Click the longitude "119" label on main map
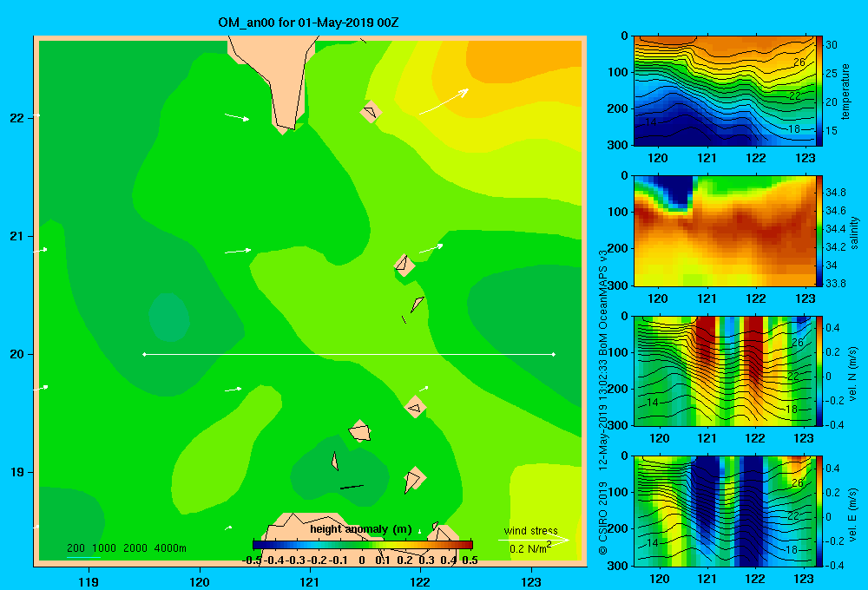The width and height of the screenshot is (868, 590). pos(89,582)
